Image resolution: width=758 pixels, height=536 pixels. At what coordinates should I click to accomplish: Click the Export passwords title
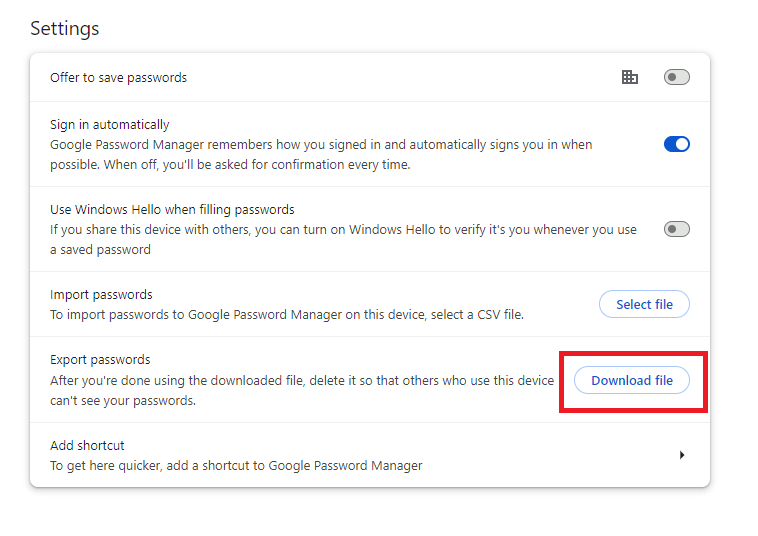coord(100,360)
